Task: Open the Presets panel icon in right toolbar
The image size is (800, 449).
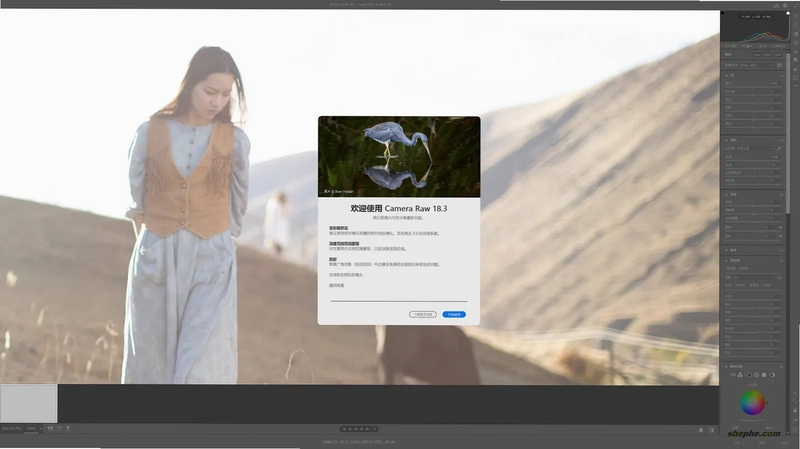Action: pos(796,69)
